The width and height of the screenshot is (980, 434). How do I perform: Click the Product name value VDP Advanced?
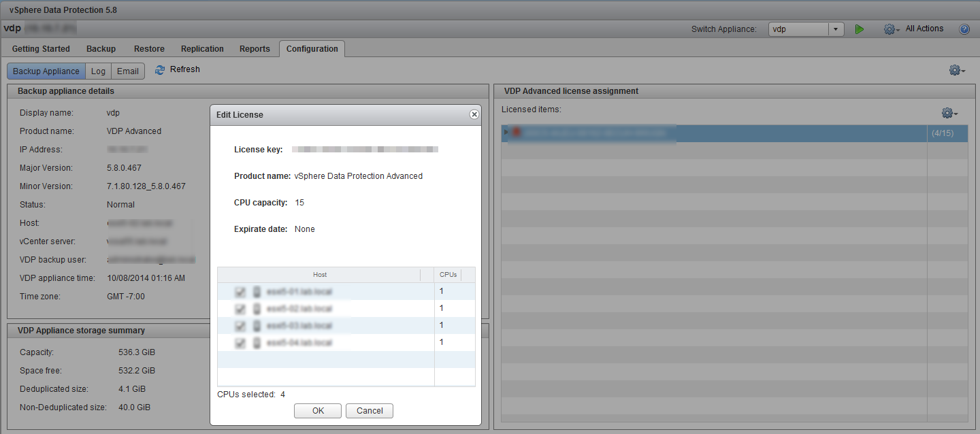(134, 131)
